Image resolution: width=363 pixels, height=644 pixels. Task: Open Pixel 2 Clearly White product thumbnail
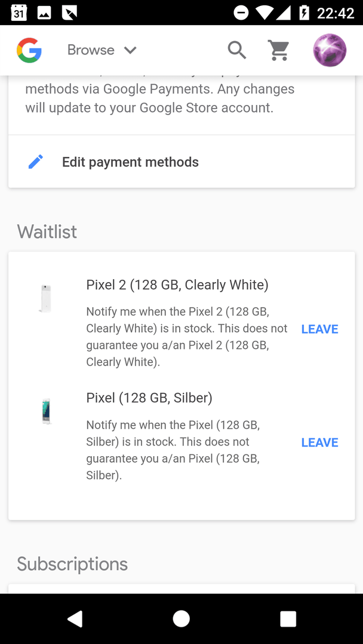tap(45, 299)
